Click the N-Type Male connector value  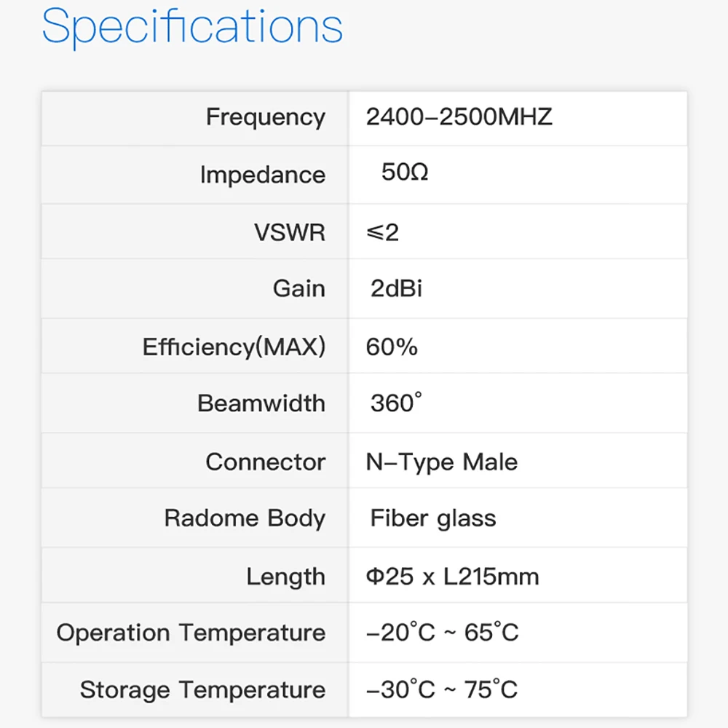point(441,462)
